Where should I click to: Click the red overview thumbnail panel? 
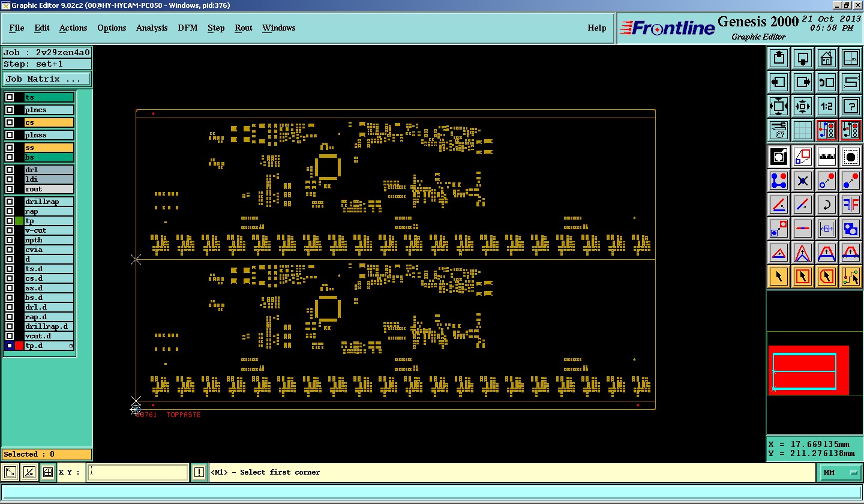click(808, 370)
